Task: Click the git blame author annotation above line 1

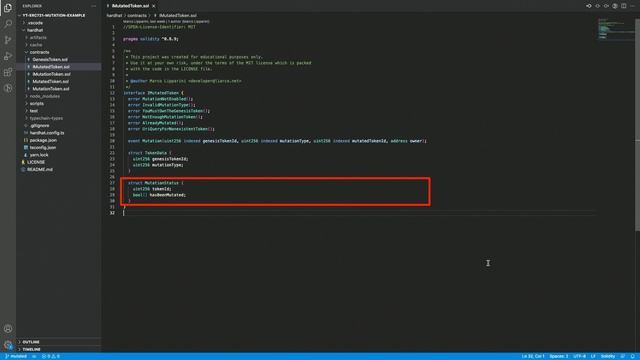Action: click(166, 21)
